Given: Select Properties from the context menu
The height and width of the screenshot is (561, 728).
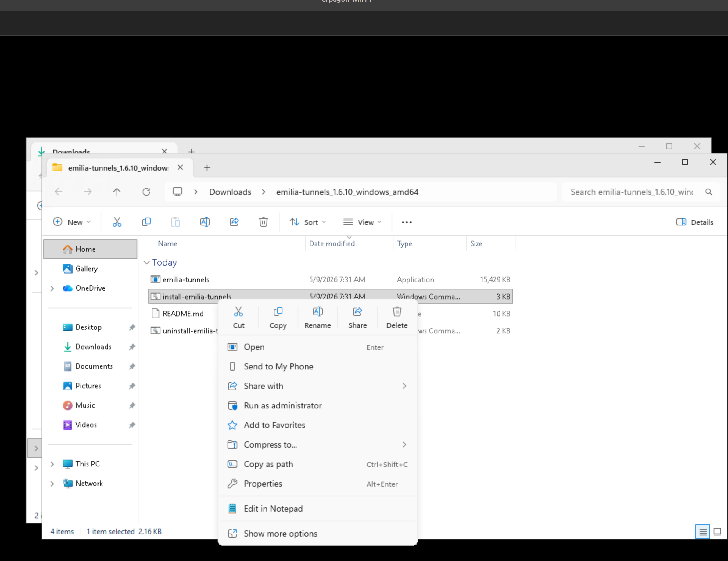Looking at the screenshot, I should [x=317, y=484].
